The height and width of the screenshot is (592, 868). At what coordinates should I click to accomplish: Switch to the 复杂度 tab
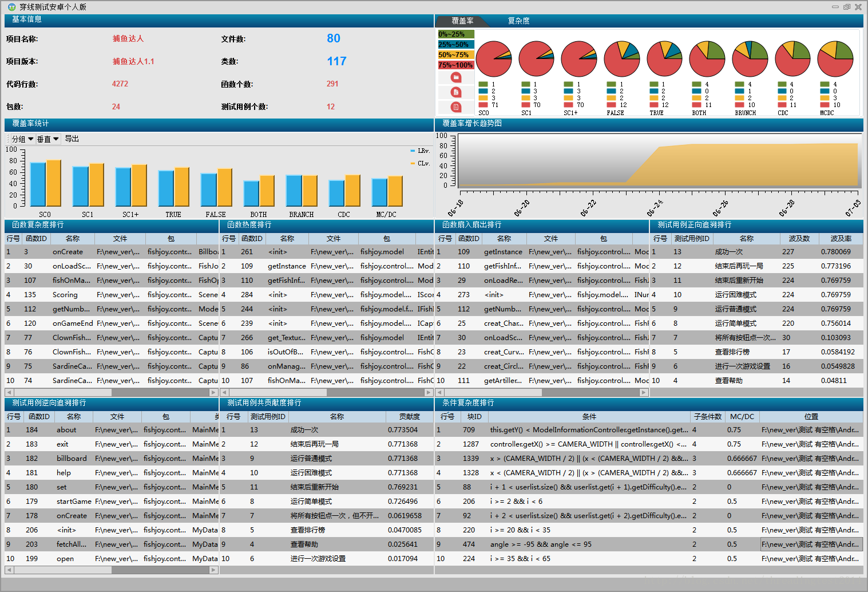pyautogui.click(x=518, y=21)
